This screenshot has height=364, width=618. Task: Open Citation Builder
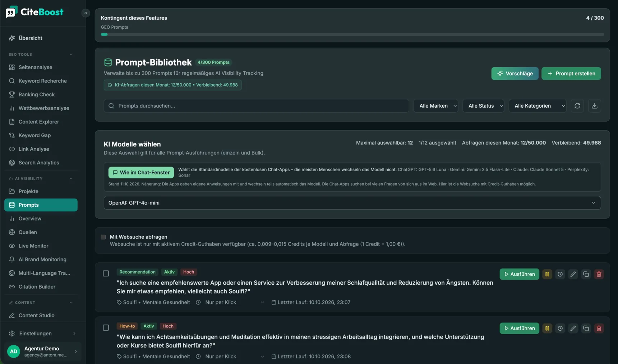pos(41,287)
